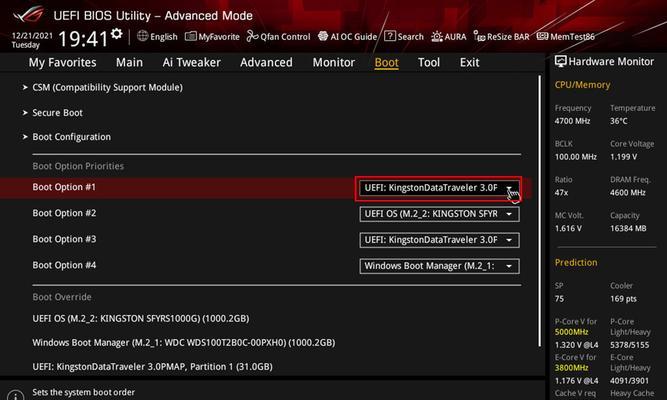Boot override from UEFI OS KINGSTON SFYRS1000G
The width and height of the screenshot is (667, 400).
[x=141, y=319]
